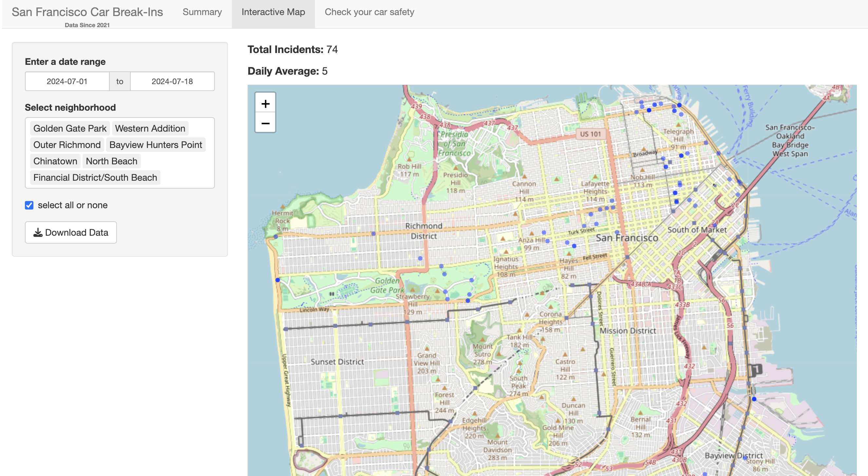The width and height of the screenshot is (868, 476).
Task: Select the Bayview Hunters Point tag
Action: click(x=155, y=145)
